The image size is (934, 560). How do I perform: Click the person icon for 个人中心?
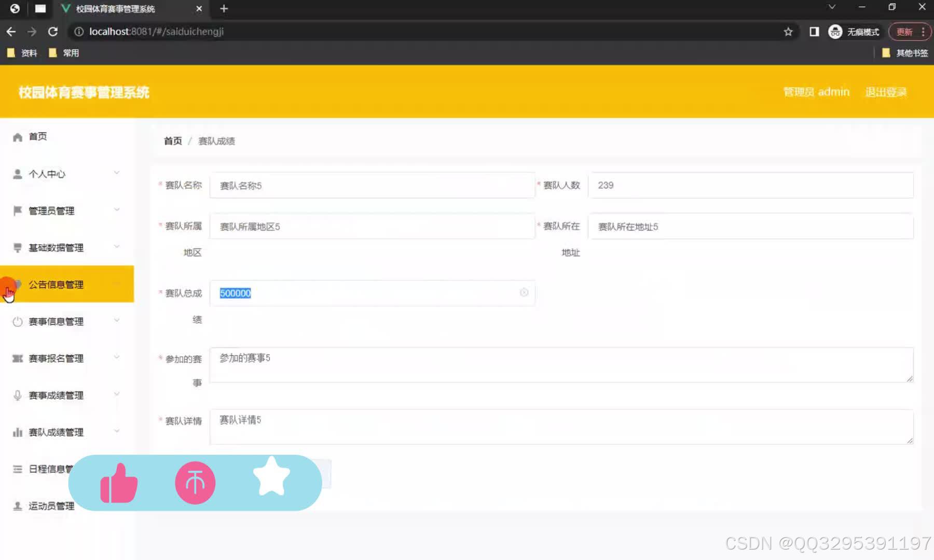coord(18,174)
